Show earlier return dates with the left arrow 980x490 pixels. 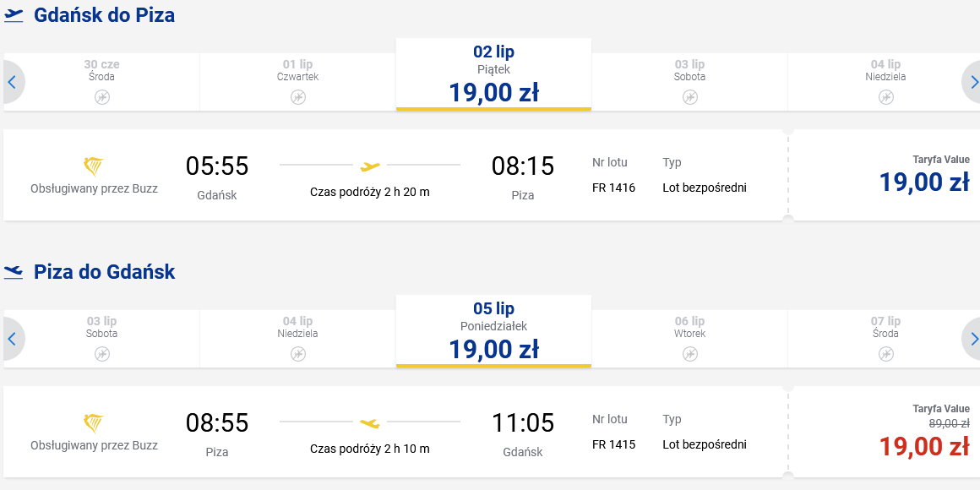click(x=13, y=339)
